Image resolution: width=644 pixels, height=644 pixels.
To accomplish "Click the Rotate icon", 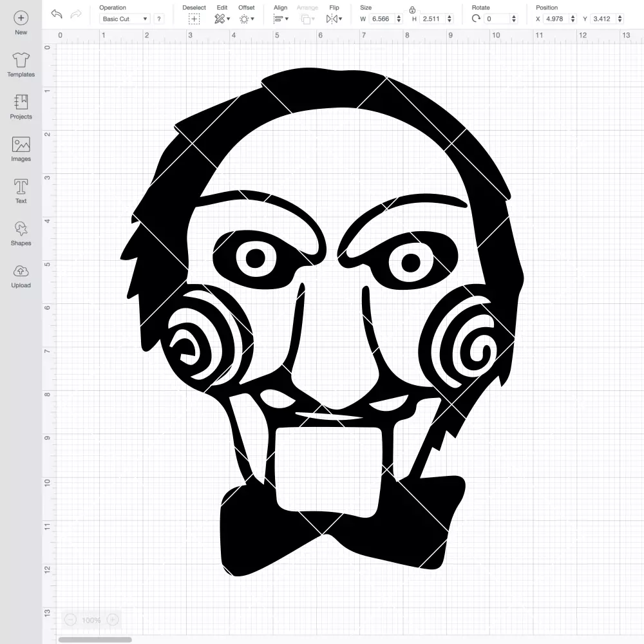I will click(476, 19).
